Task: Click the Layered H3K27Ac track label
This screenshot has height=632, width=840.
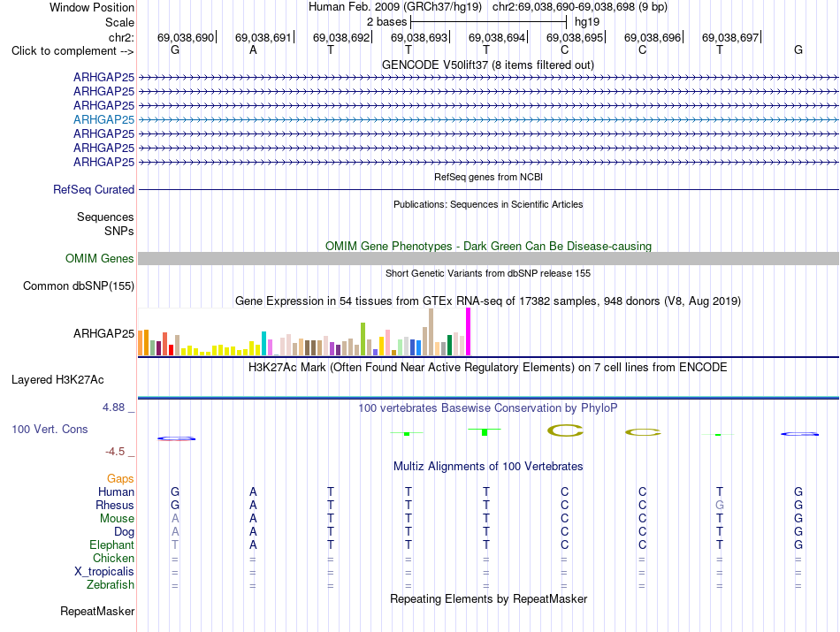Action: (57, 380)
